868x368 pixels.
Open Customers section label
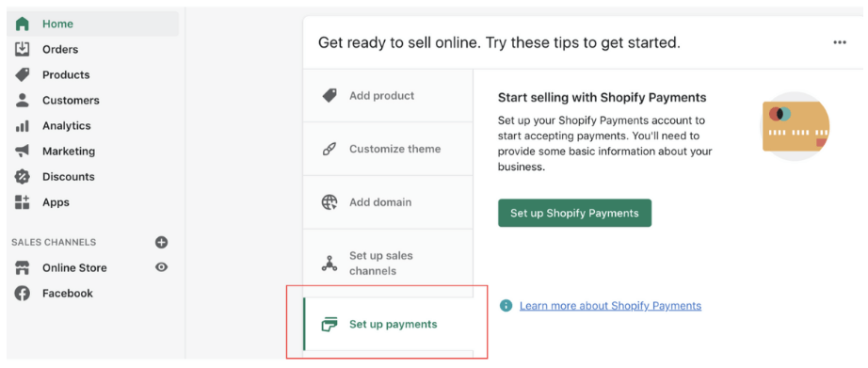click(x=71, y=100)
